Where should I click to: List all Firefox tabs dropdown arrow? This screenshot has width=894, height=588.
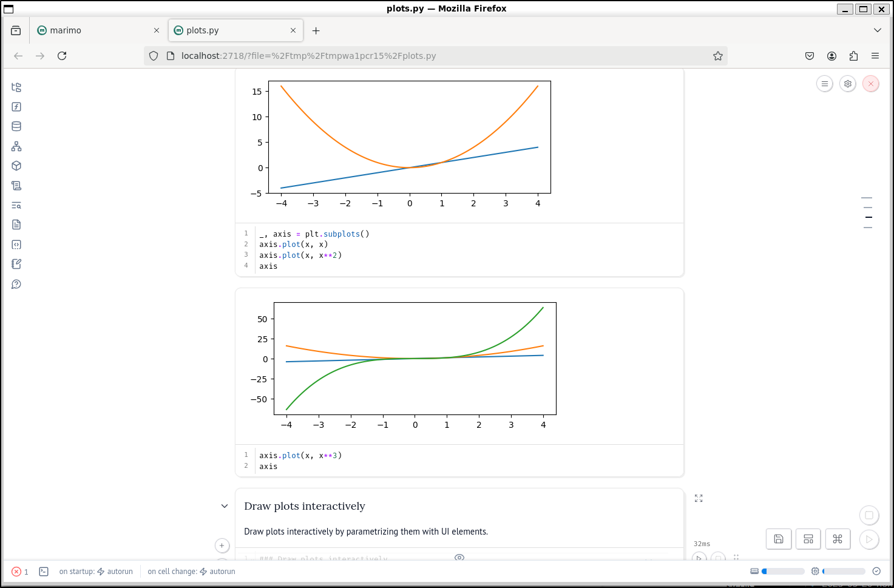click(x=877, y=30)
